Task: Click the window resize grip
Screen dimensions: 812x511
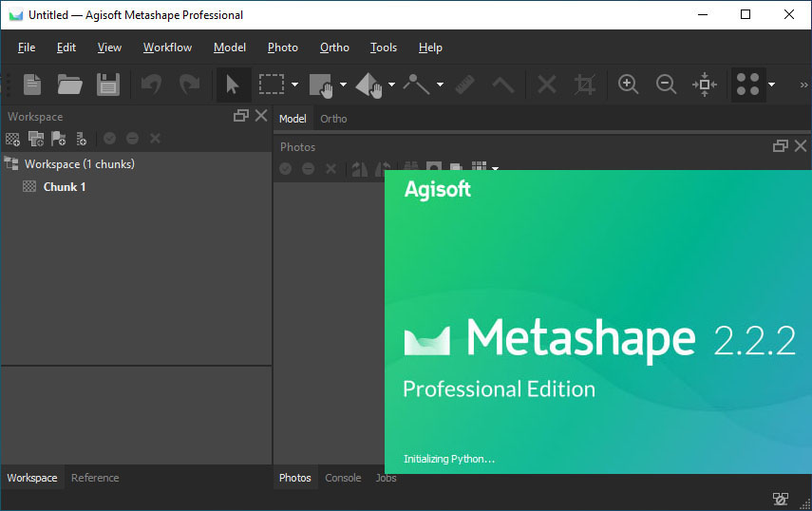Action: click(x=805, y=504)
